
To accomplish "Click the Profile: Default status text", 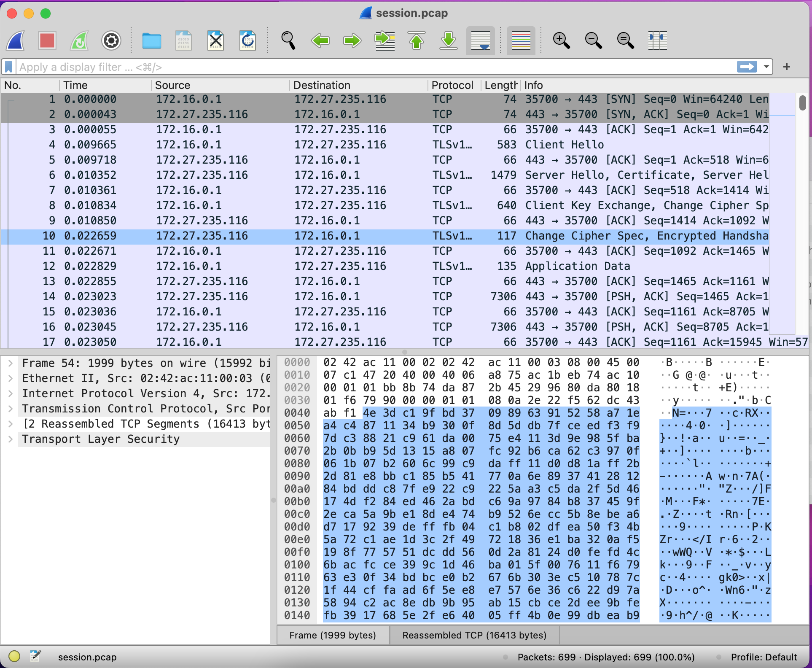I will click(764, 657).
